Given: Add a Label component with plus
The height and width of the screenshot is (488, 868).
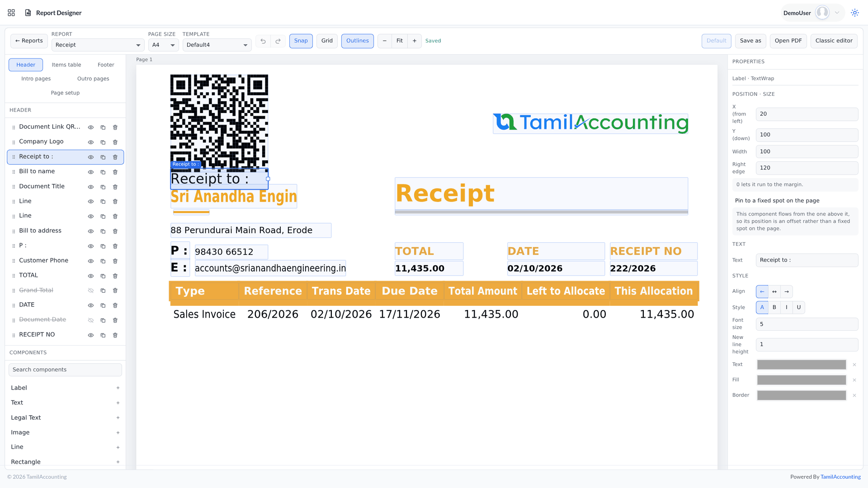Looking at the screenshot, I should click(x=118, y=388).
